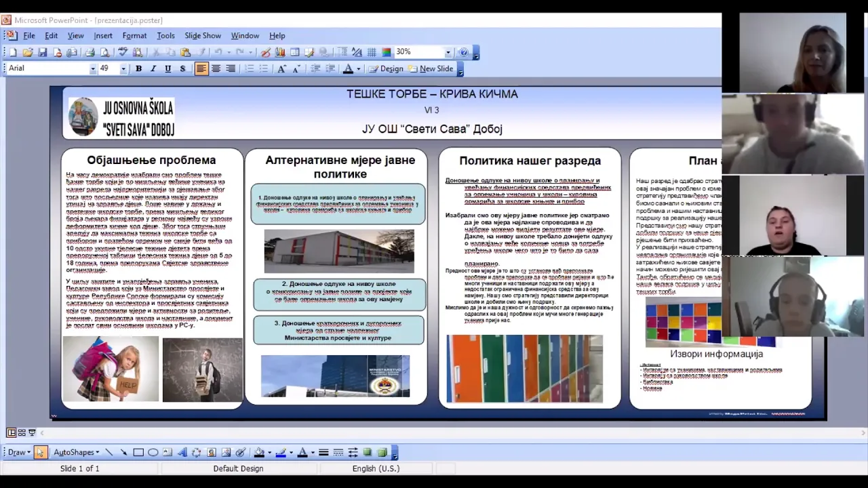Image resolution: width=868 pixels, height=488 pixels.
Task: Apply font color on the drawing toolbar
Action: tap(302, 452)
